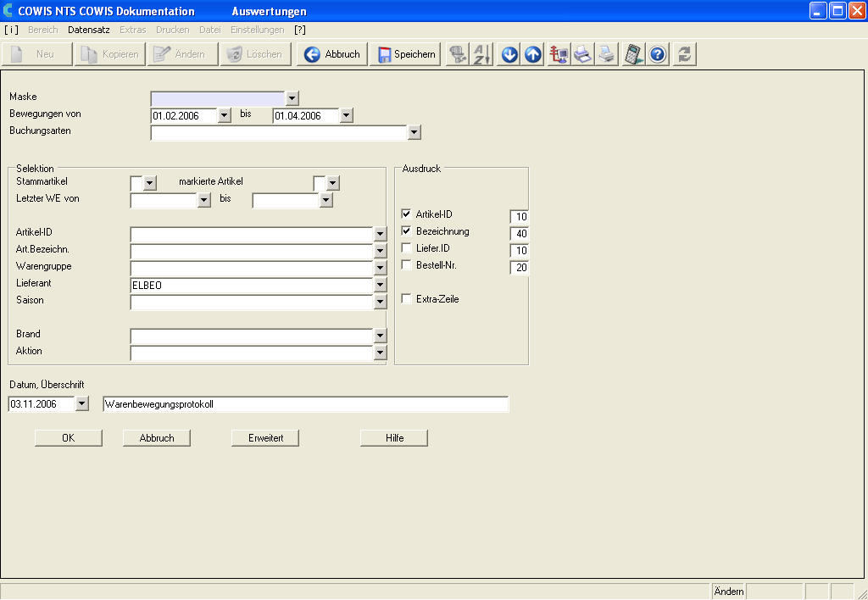
Task: Click the blue question mark help icon
Action: (658, 54)
